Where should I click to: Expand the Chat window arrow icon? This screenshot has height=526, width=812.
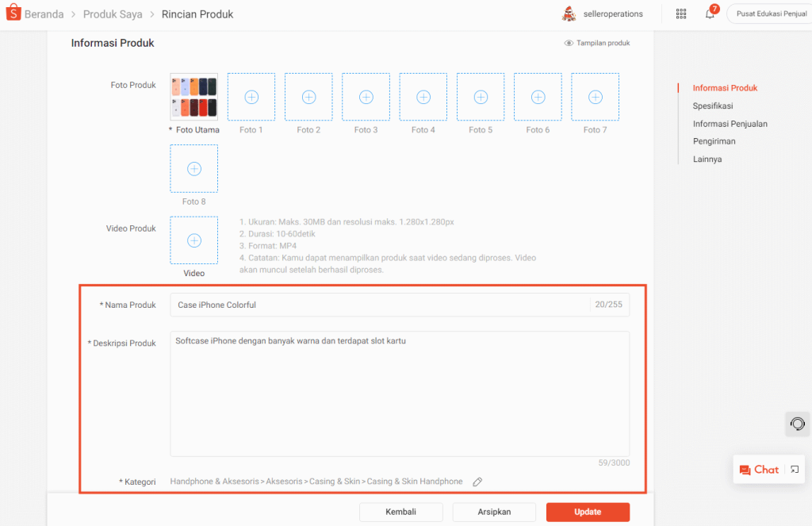795,470
